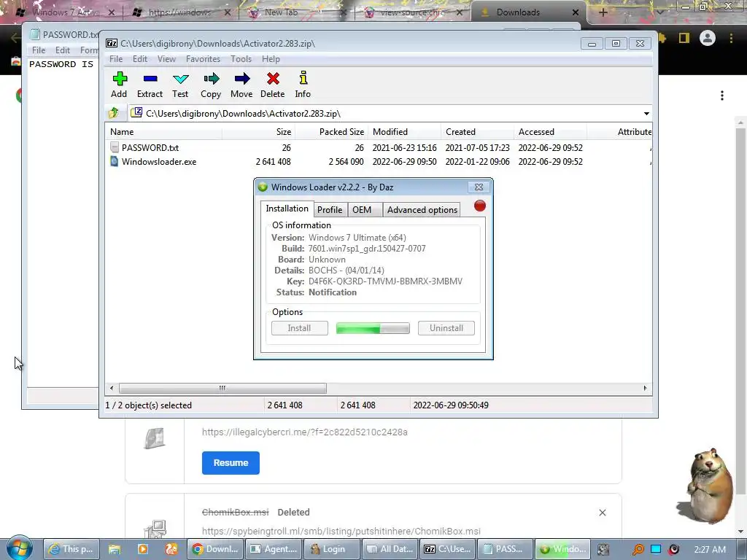Image resolution: width=747 pixels, height=560 pixels.
Task: Click the blue Resume download button
Action: (x=231, y=463)
